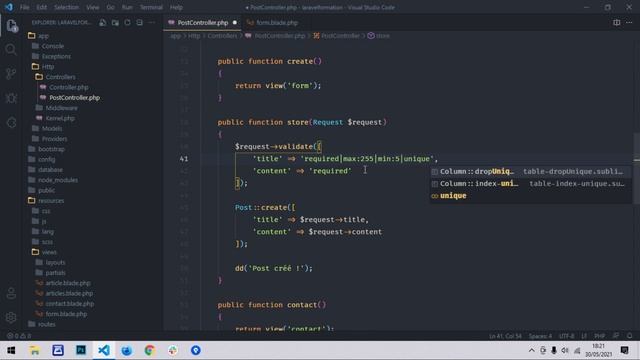Screen dimensions: 640x360
Task: Open the Terminal menu
Action: (151, 7)
